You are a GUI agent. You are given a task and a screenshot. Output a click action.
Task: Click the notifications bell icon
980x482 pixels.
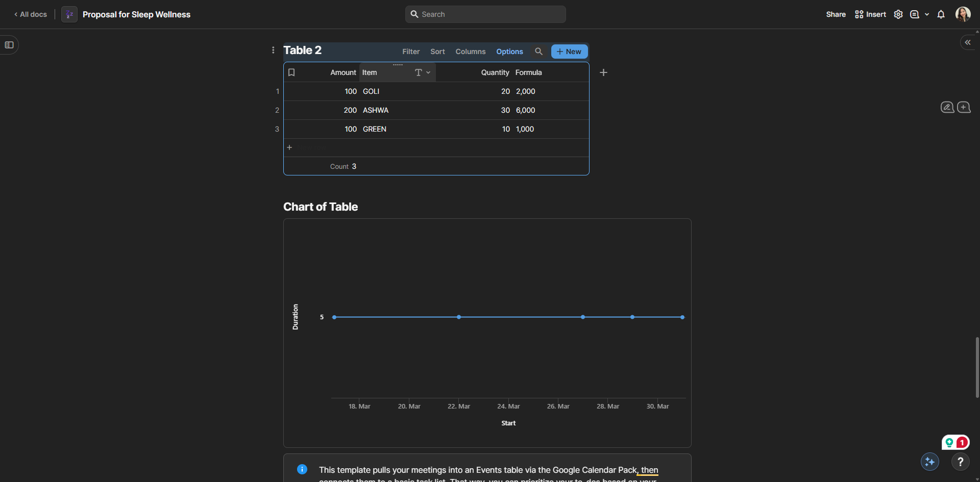(x=941, y=14)
